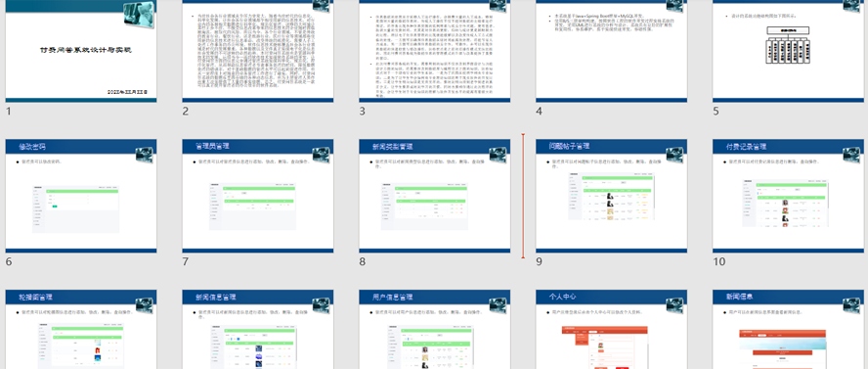Select the 修改密码 slide thumbnail
Screen dimensions: 868x369
click(x=81, y=196)
